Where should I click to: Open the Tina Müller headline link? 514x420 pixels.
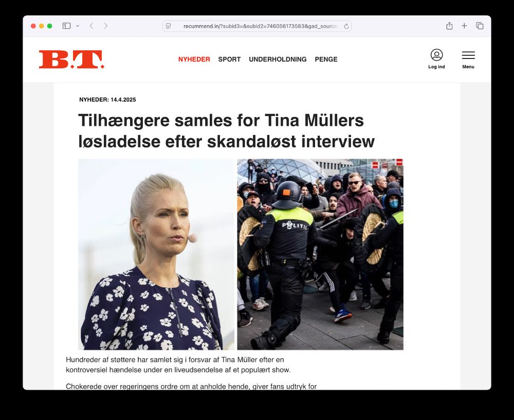coord(226,131)
